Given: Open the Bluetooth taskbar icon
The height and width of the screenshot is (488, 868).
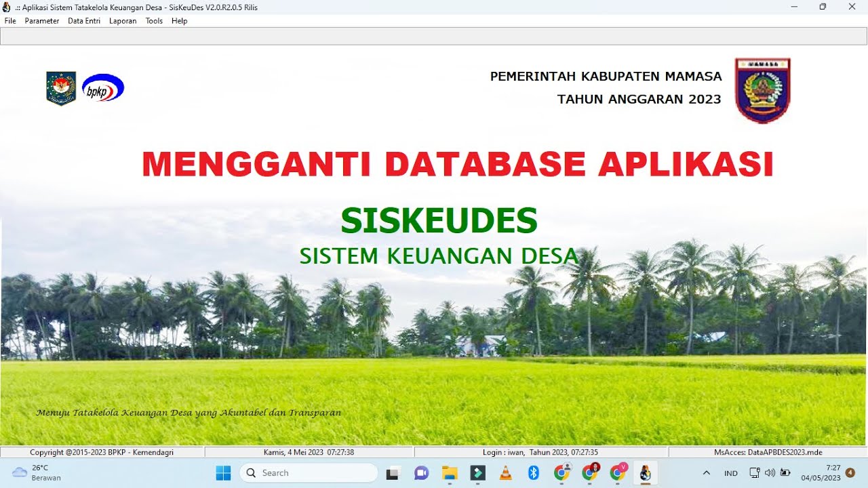Looking at the screenshot, I should click(534, 473).
